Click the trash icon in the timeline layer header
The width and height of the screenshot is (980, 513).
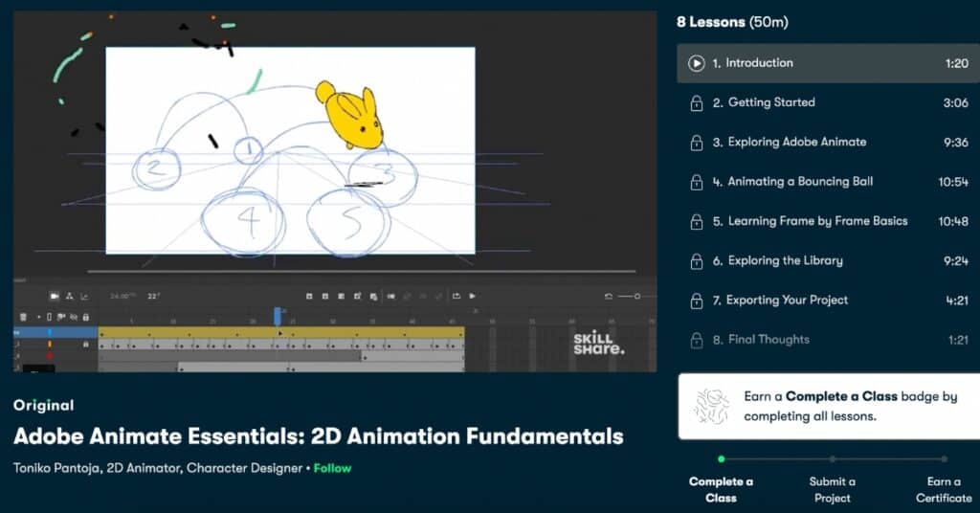(x=23, y=317)
